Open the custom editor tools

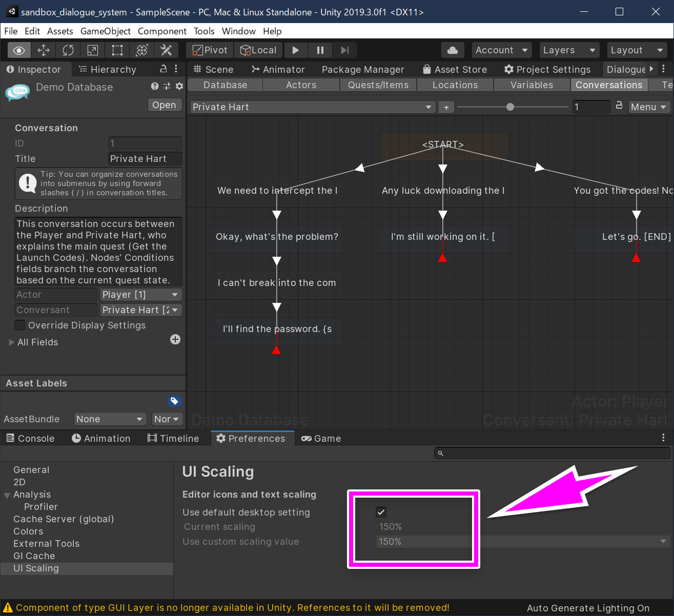click(166, 50)
